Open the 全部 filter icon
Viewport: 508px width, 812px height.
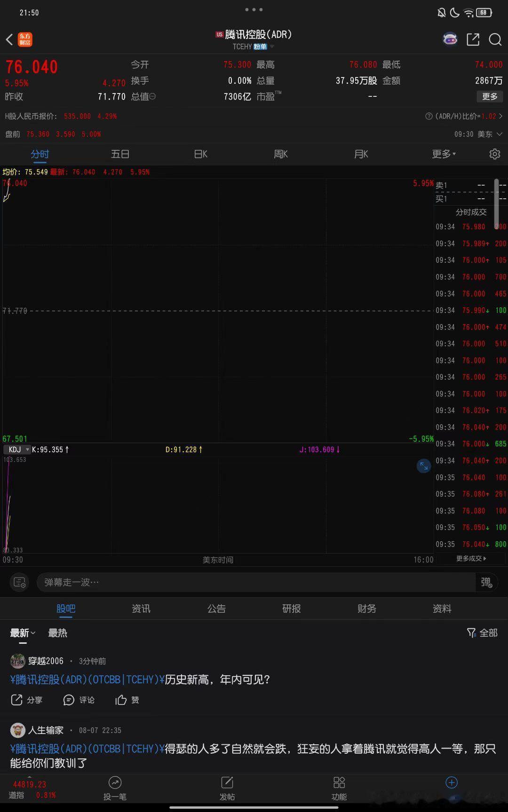(482, 633)
